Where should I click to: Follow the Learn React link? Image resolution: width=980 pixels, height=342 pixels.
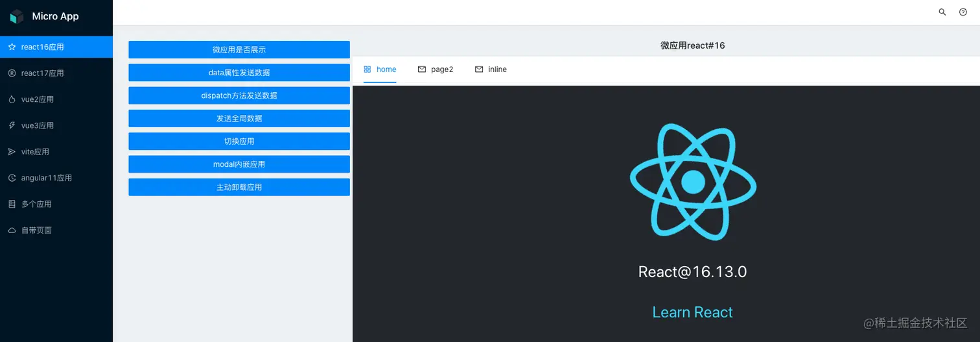pos(692,312)
